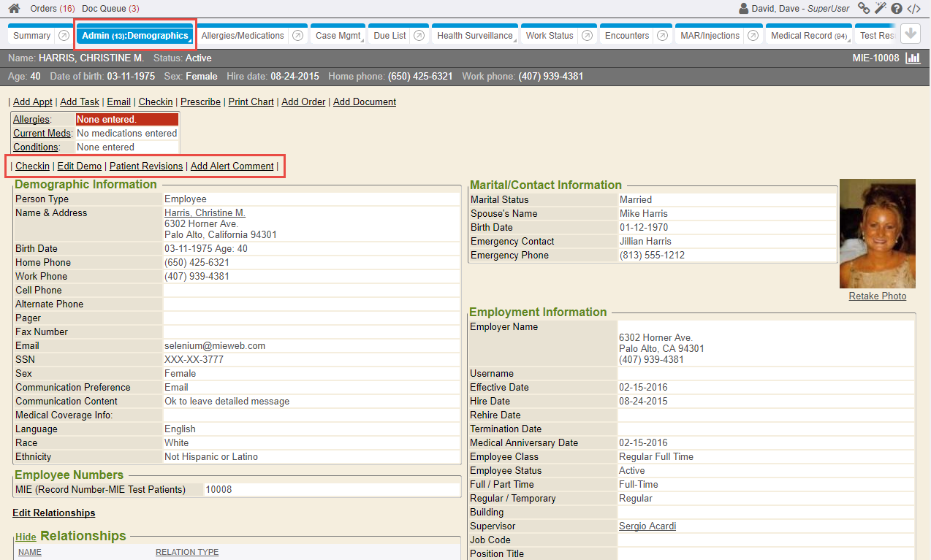The width and height of the screenshot is (931, 560).
Task: Pop out Allergies/Medications tab arrow icon
Action: pos(297,36)
